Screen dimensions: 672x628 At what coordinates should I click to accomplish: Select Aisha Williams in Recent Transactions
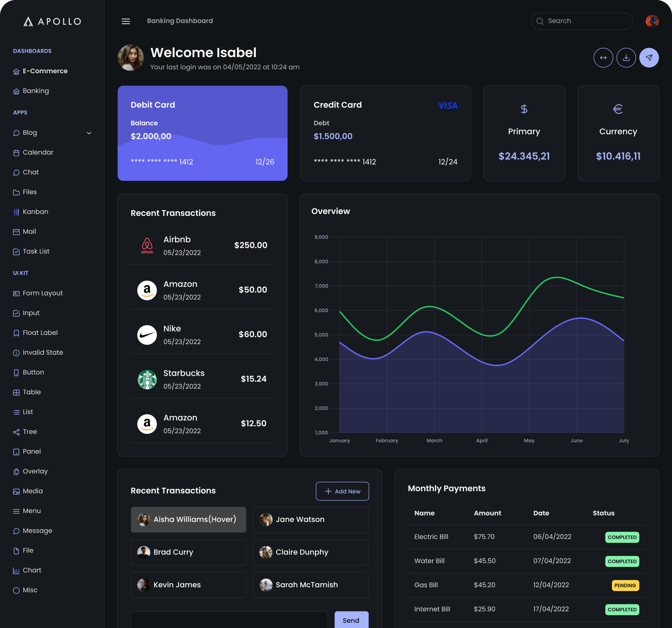(188, 519)
